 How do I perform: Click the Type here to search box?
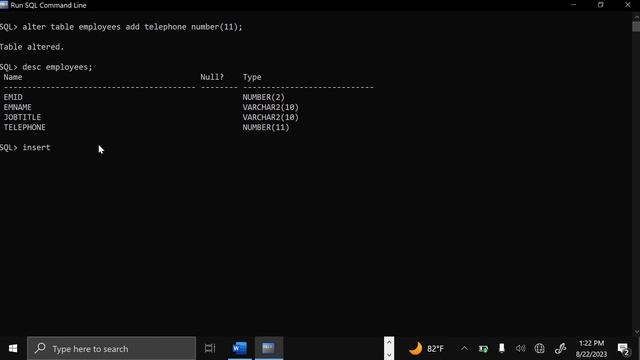click(x=111, y=349)
